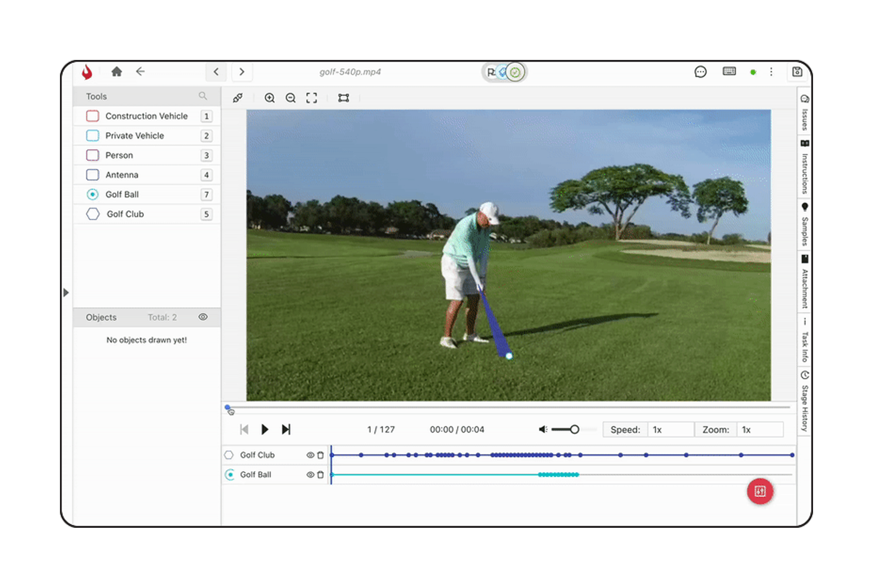Viewport: 873px width, 588px height.
Task: Delete the Golf Club timeline track
Action: tap(320, 455)
